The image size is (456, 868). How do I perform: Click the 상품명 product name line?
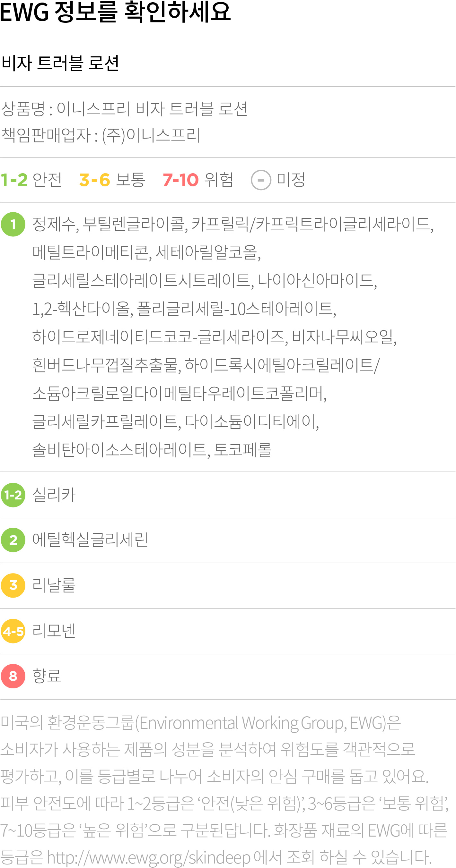(125, 108)
